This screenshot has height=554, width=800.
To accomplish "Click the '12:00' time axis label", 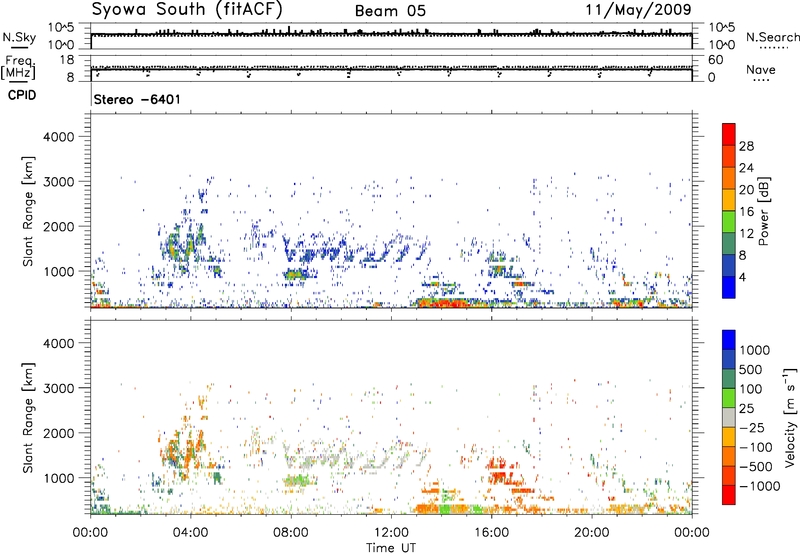I will pos(391,533).
